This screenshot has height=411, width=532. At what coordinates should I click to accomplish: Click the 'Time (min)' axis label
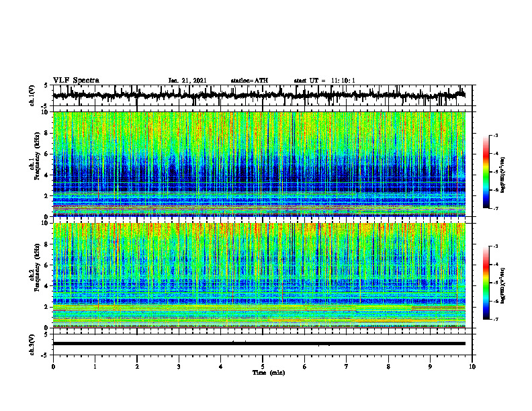click(x=269, y=373)
